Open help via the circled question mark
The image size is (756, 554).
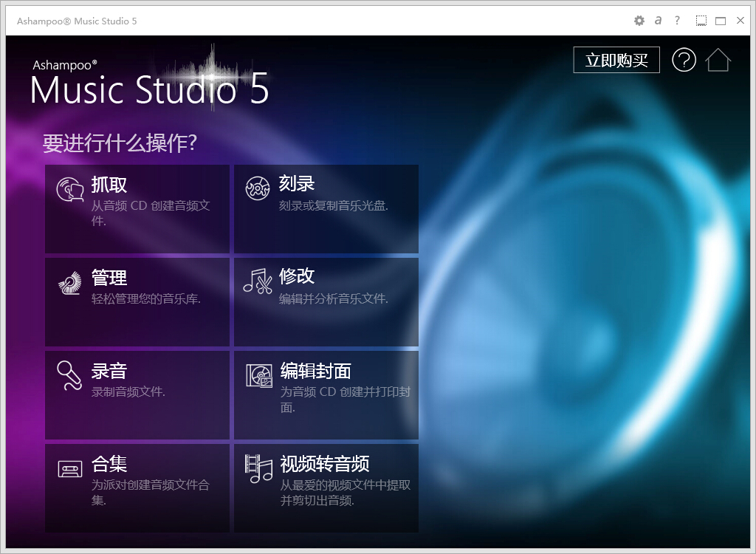pos(684,61)
